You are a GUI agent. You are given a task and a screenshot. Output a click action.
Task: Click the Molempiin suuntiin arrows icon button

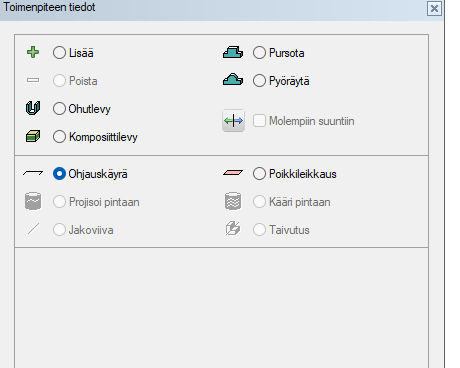pyautogui.click(x=233, y=120)
